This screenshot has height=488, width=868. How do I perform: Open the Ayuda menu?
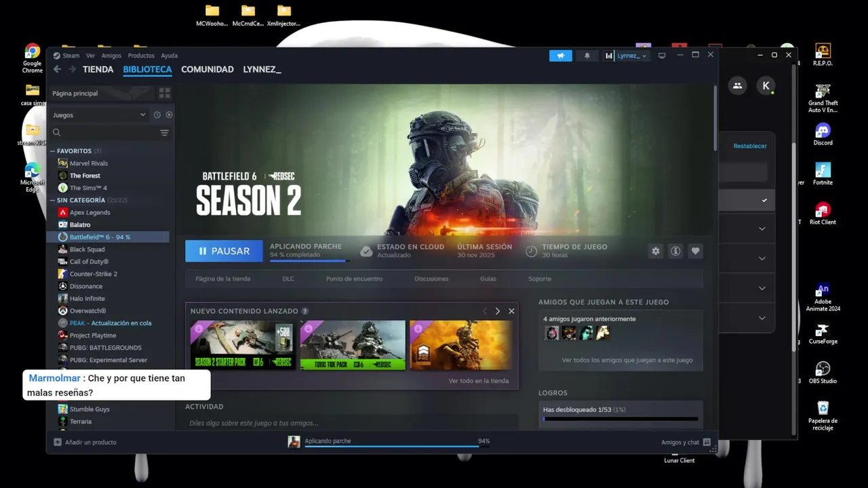tap(170, 56)
